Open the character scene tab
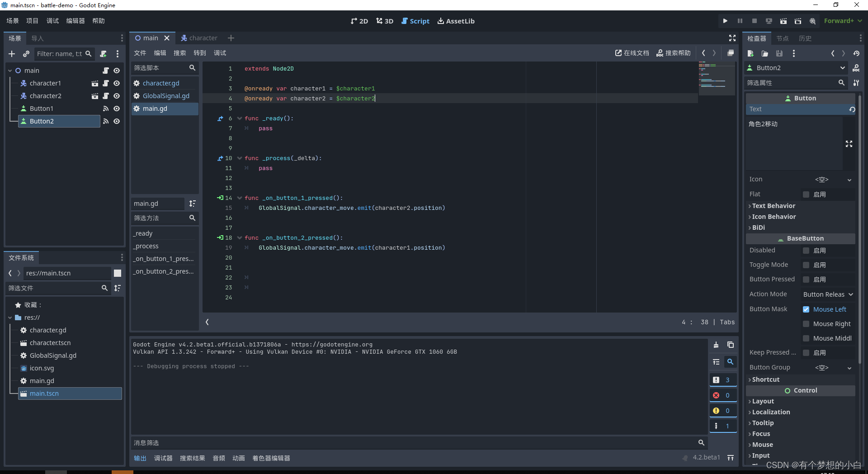 [x=199, y=38]
